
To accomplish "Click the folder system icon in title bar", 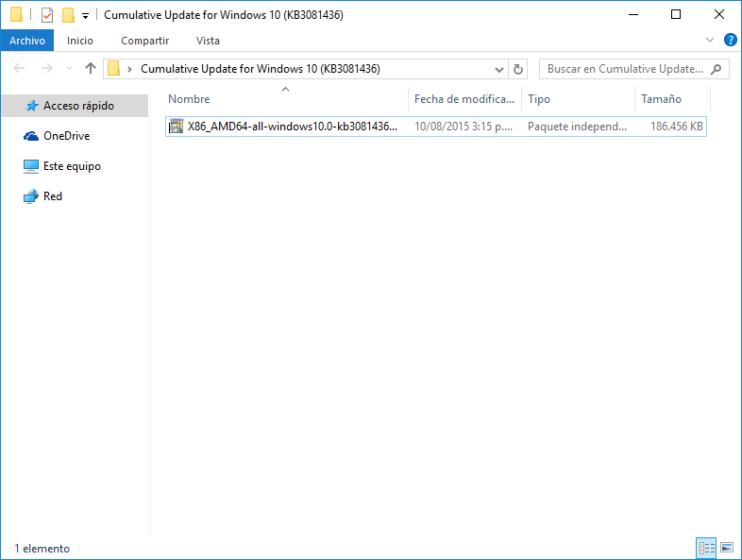I will [16, 15].
